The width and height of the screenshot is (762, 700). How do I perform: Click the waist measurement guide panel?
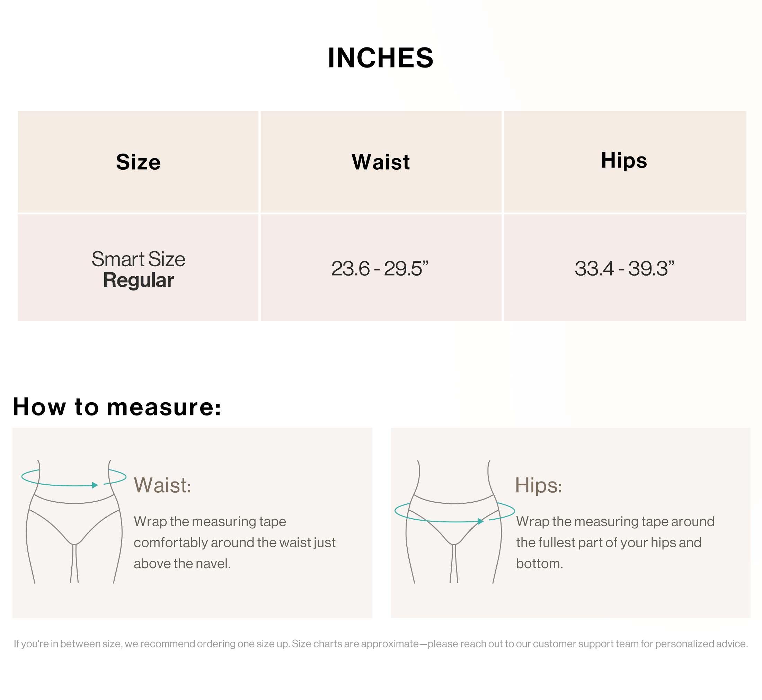pos(192,523)
